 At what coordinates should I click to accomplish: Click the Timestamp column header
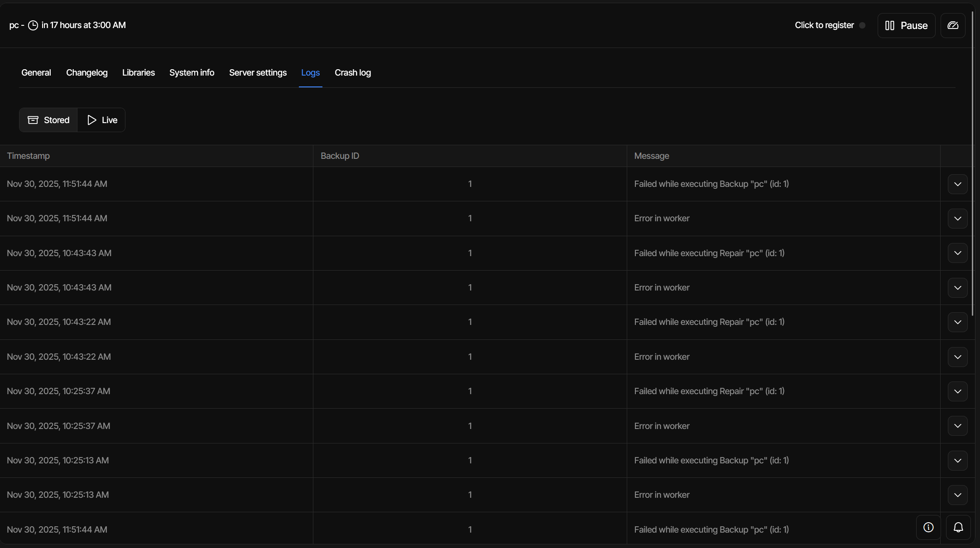pyautogui.click(x=28, y=156)
